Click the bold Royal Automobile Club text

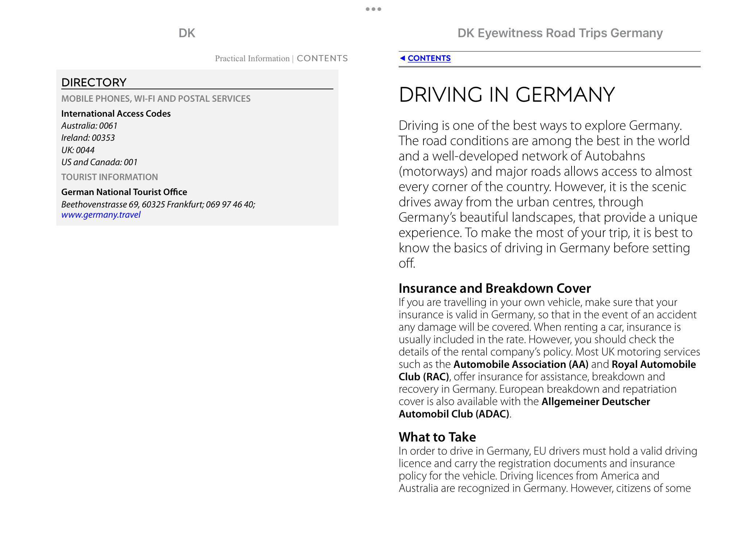(653, 365)
